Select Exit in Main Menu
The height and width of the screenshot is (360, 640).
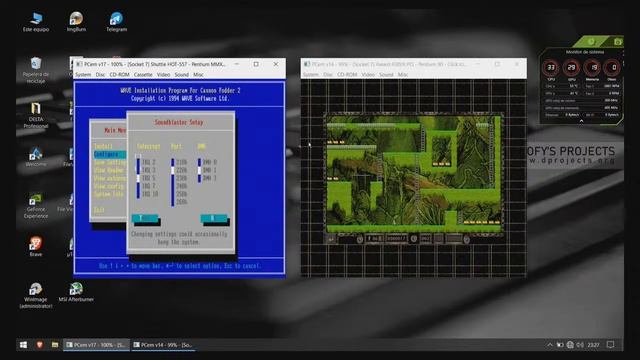coord(99,210)
